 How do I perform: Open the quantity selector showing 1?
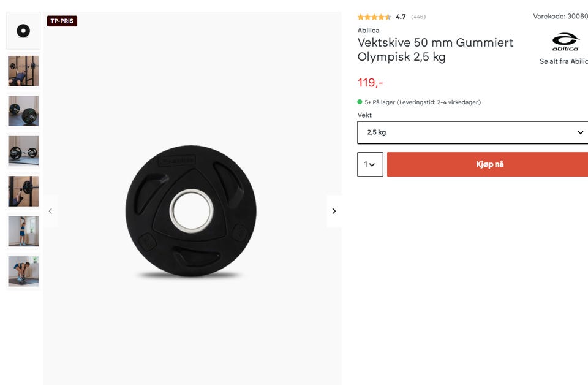pos(370,164)
